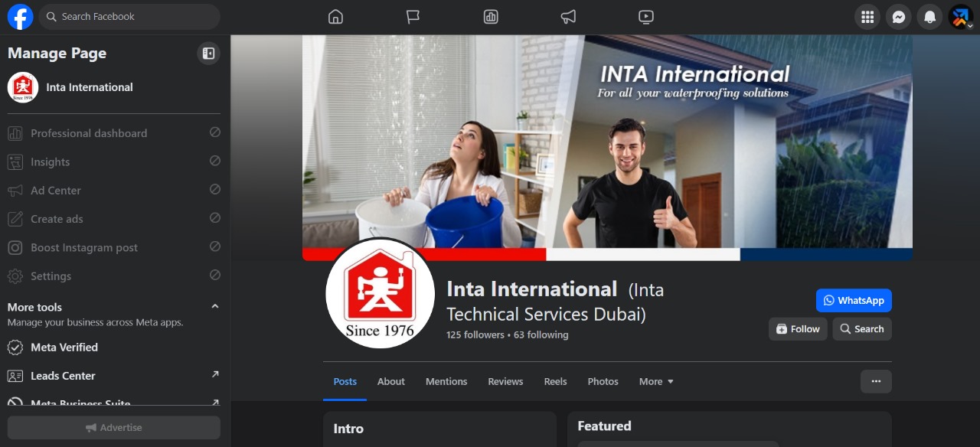The width and height of the screenshot is (980, 447).
Task: Open the three-dot options menu below WhatsApp button
Action: tap(876, 381)
